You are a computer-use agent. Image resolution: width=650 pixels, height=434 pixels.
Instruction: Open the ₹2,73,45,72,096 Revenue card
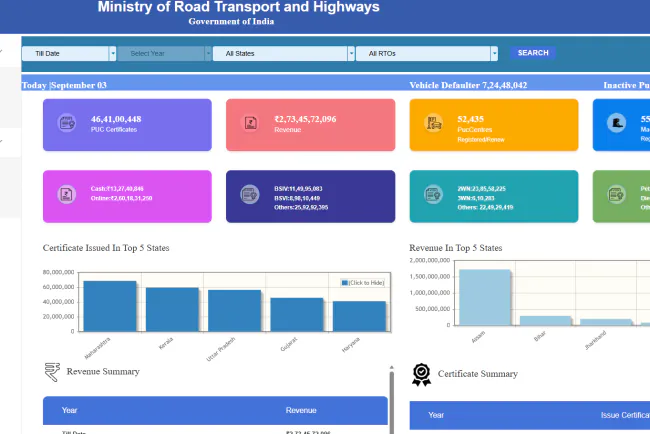point(310,125)
